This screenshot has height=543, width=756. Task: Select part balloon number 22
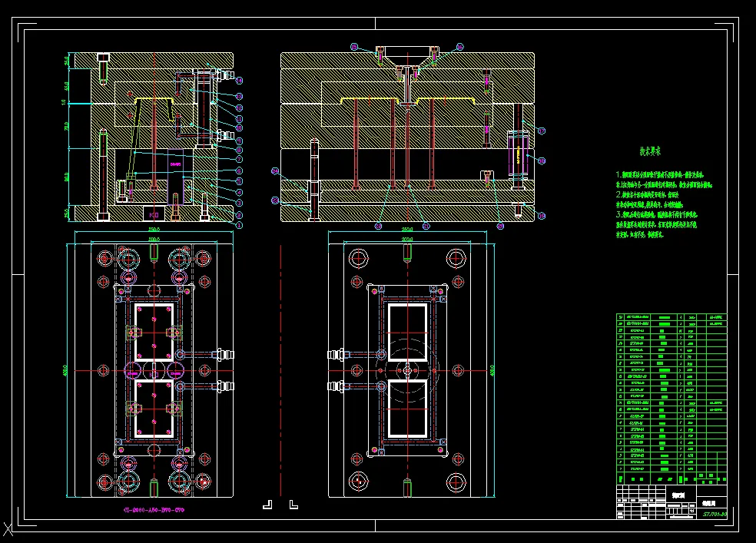(379, 226)
